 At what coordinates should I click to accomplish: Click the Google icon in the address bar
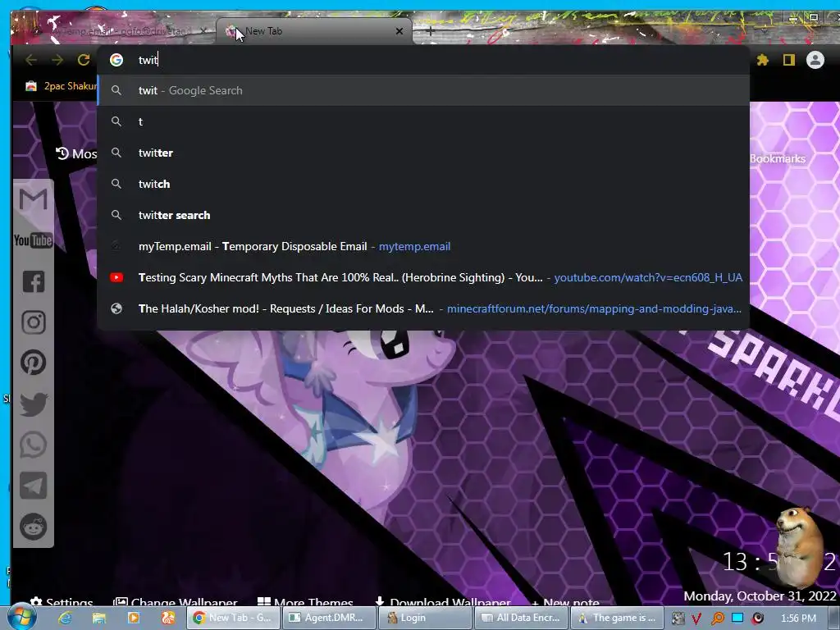(116, 60)
